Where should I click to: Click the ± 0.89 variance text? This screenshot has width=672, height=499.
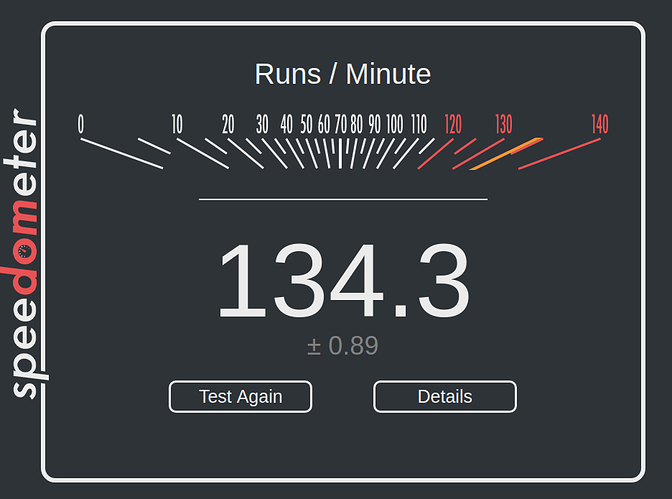pyautogui.click(x=343, y=346)
